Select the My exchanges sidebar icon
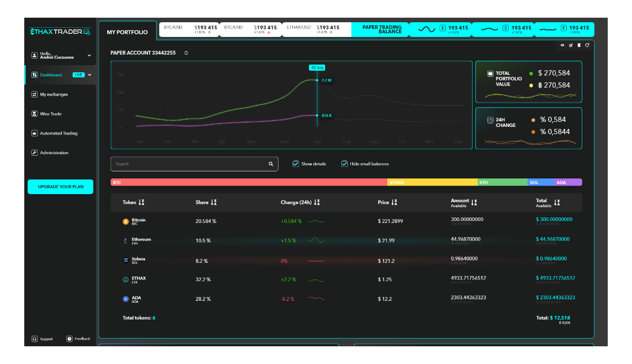The image size is (632, 364). coord(34,94)
